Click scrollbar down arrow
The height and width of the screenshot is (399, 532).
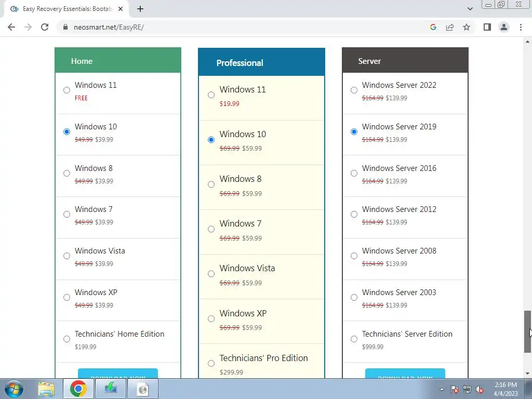point(528,374)
